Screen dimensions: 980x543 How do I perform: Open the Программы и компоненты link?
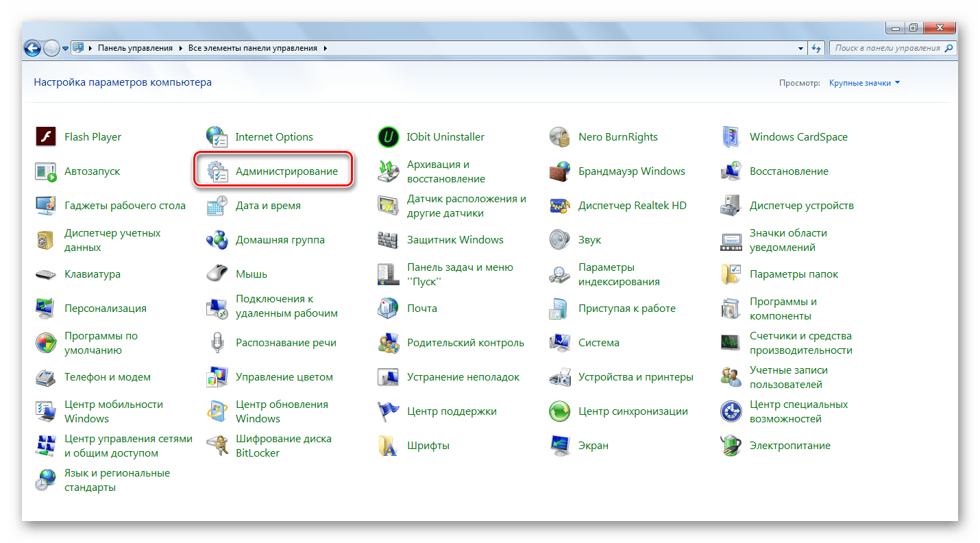pos(783,309)
